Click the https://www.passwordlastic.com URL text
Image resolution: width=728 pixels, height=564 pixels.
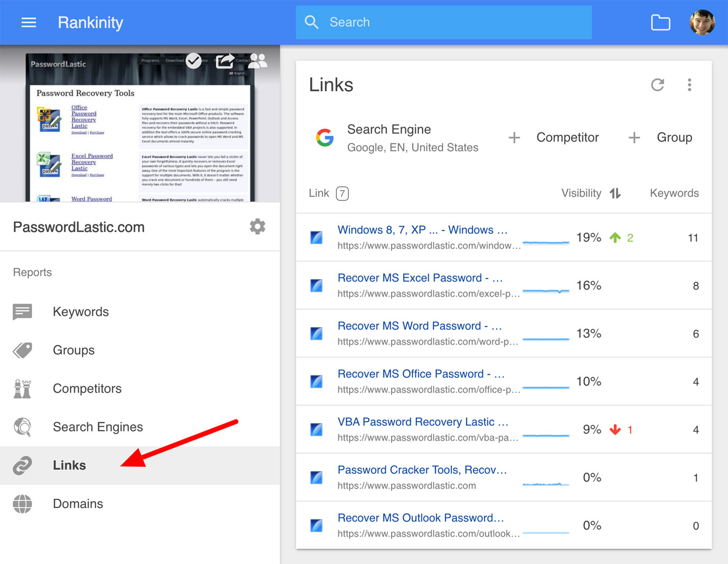coord(407,486)
